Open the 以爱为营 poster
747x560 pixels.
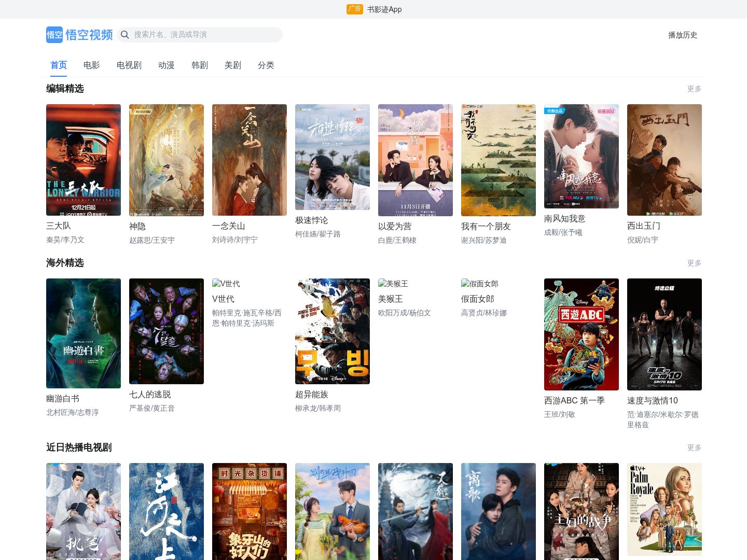(x=416, y=160)
